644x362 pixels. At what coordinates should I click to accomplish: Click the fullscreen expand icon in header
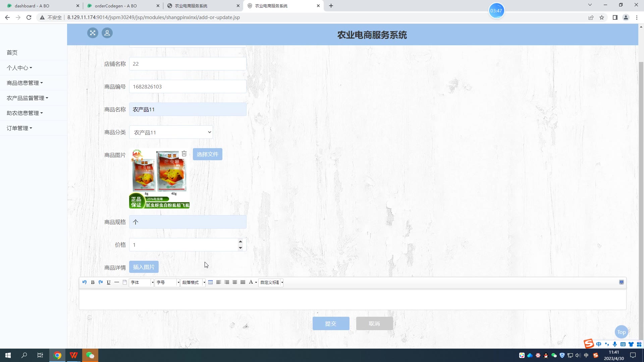pos(93,33)
